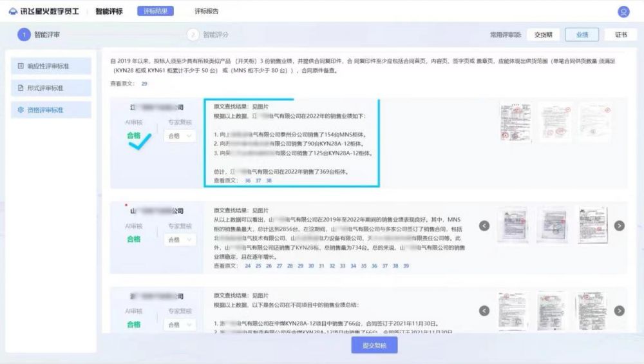Click the right carousel arrow in third result row
Viewport: 644px width, 364px height.
tap(619, 311)
